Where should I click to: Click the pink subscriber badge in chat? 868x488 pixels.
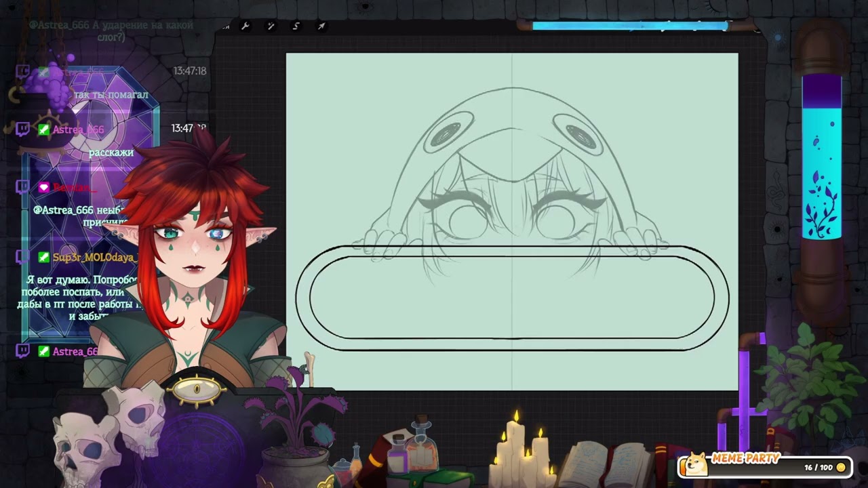(43, 187)
